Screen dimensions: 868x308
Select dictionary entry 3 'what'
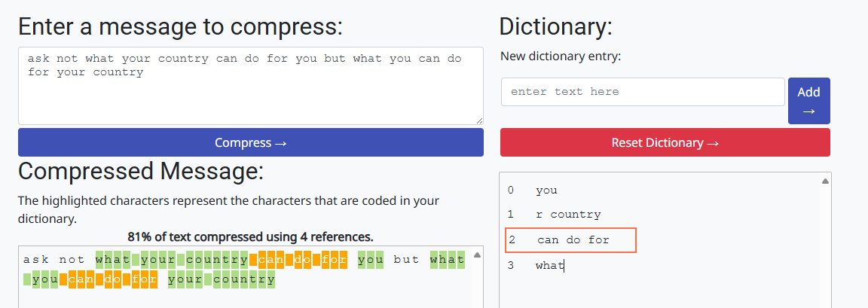550,266
